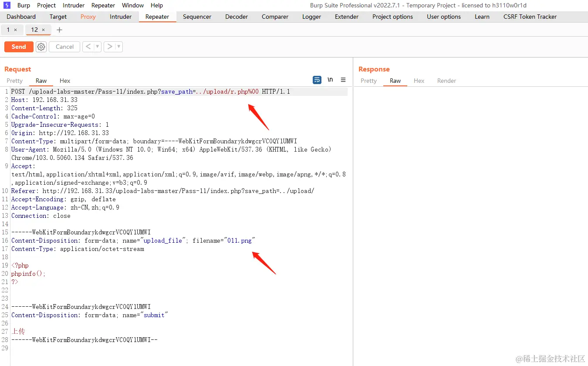
Task: Switch to the Extender tab
Action: tap(347, 17)
